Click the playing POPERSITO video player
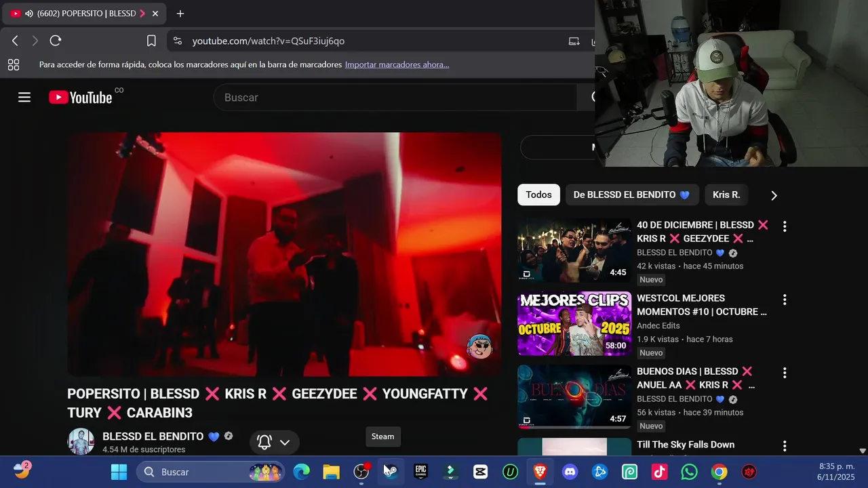This screenshot has width=868, height=488. click(284, 254)
